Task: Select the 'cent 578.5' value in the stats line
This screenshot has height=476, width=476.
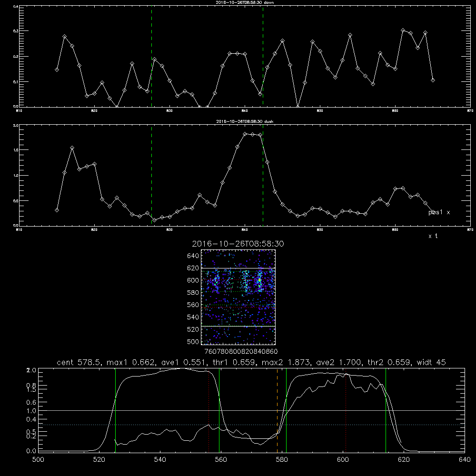Action: point(79,362)
